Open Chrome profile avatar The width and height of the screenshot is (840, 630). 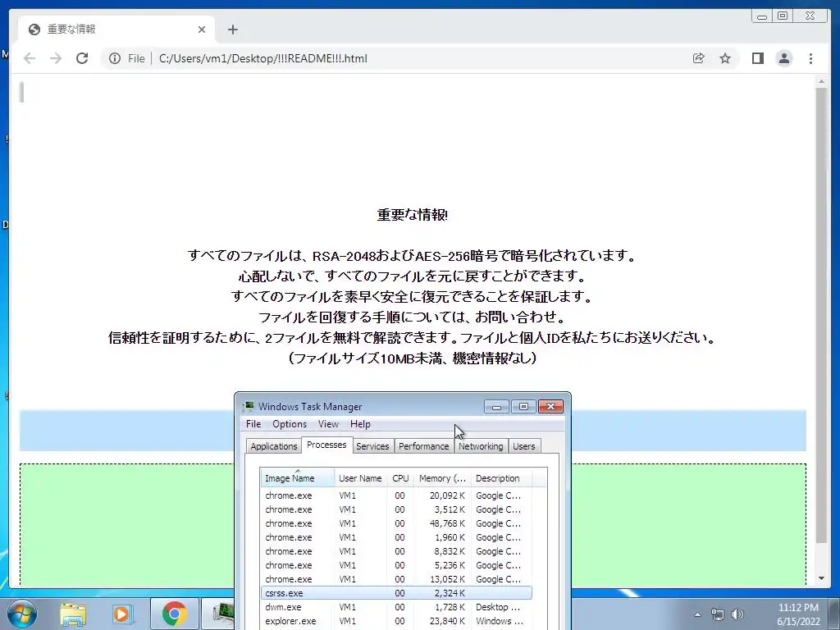tap(784, 58)
